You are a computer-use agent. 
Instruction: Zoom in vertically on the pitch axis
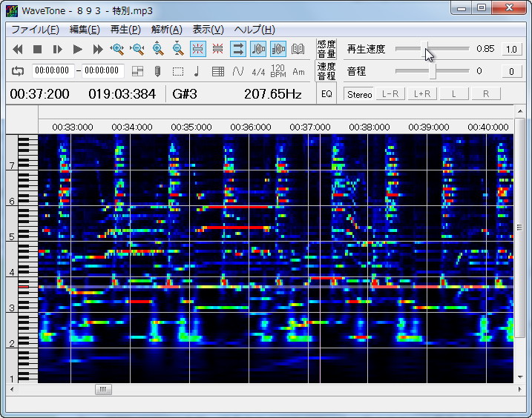pyautogui.click(x=158, y=49)
